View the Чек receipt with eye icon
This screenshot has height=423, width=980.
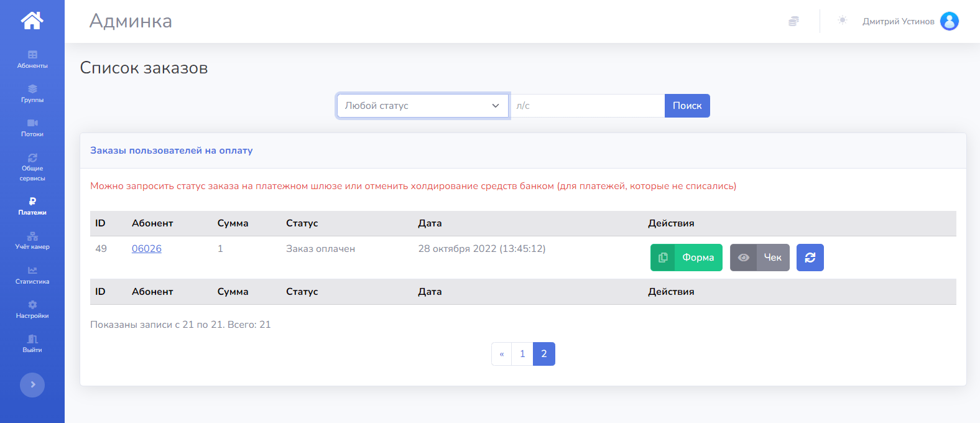tap(759, 258)
